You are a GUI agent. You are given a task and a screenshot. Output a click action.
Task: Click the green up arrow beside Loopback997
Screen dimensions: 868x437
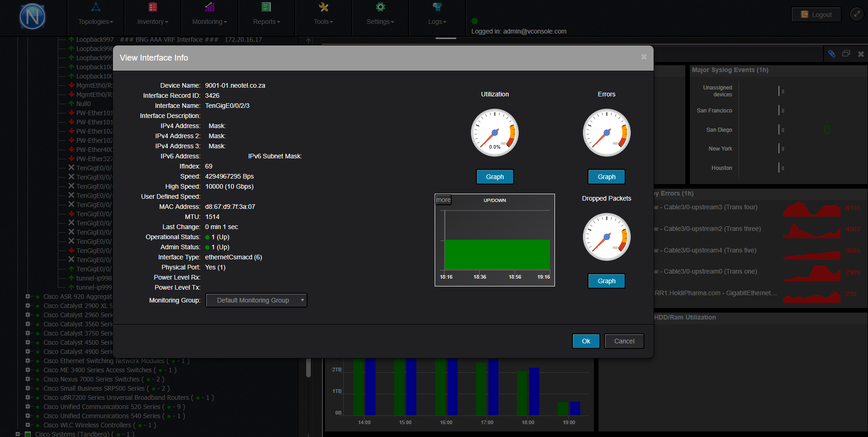tap(72, 39)
